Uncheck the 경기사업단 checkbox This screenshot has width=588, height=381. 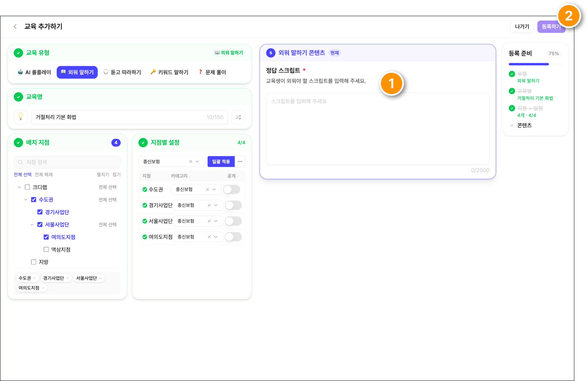pos(40,212)
